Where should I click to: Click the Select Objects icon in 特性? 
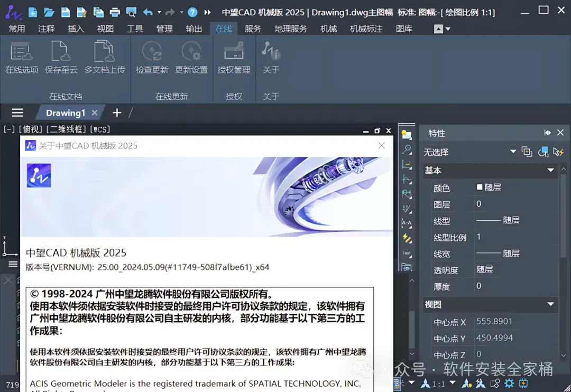tap(543, 152)
